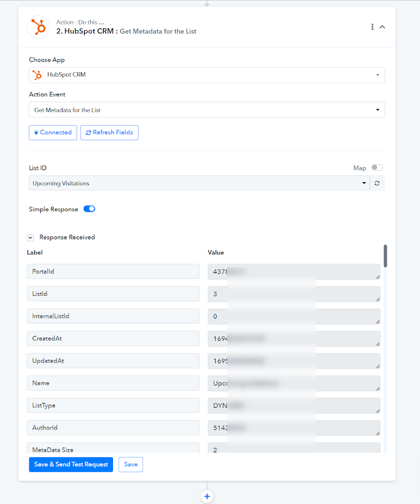Open the three-dot step options menu
The image size is (420, 504).
point(373,27)
